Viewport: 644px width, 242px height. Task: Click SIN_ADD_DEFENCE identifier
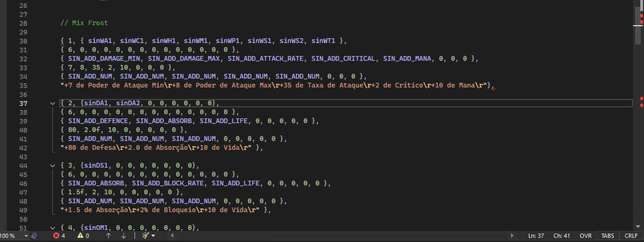[x=98, y=121]
